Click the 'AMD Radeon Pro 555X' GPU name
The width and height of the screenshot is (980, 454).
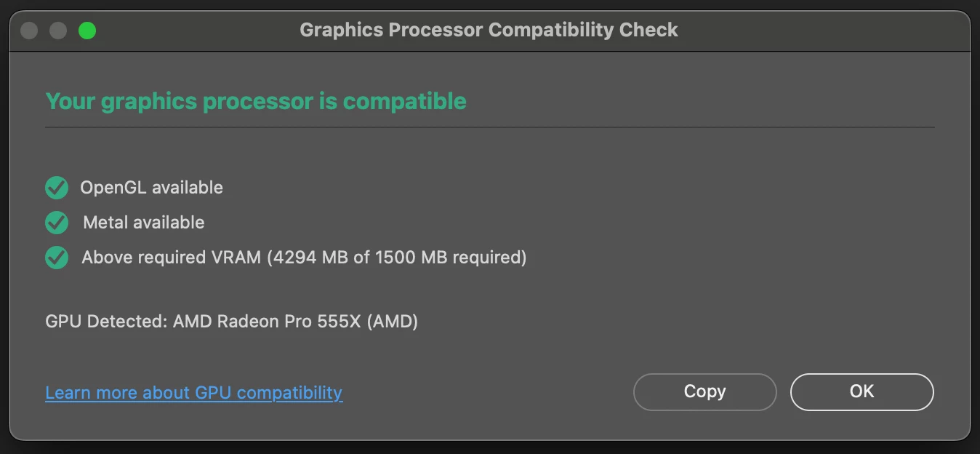[x=267, y=322]
